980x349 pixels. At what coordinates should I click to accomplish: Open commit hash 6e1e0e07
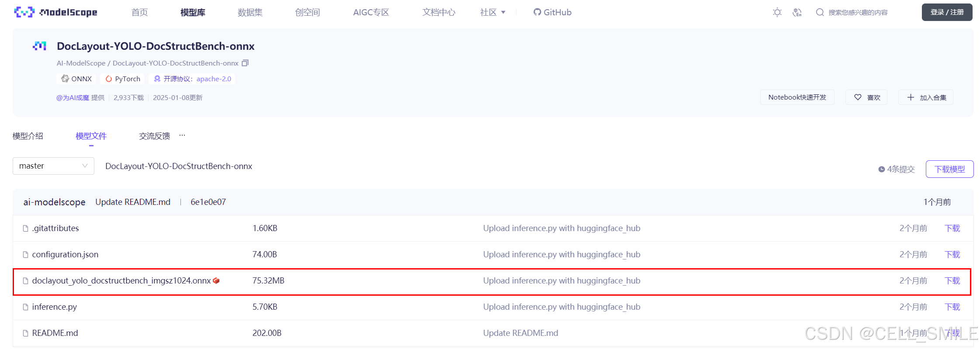tap(208, 202)
